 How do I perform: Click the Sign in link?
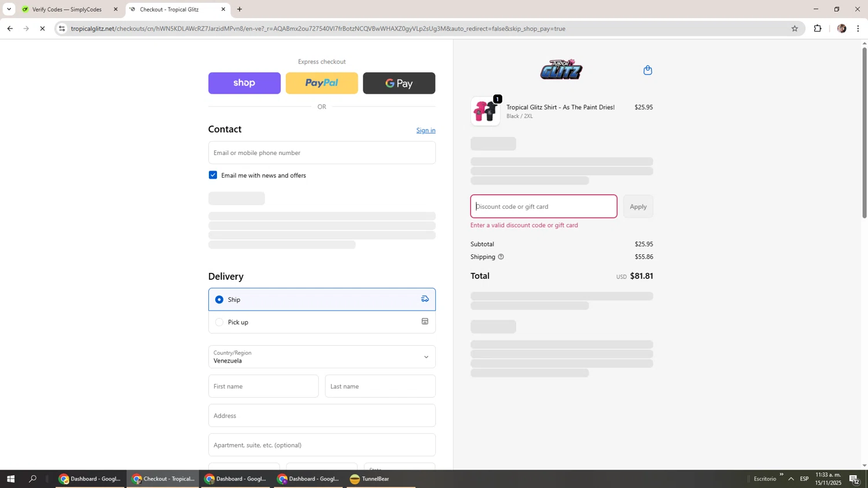[x=426, y=130]
